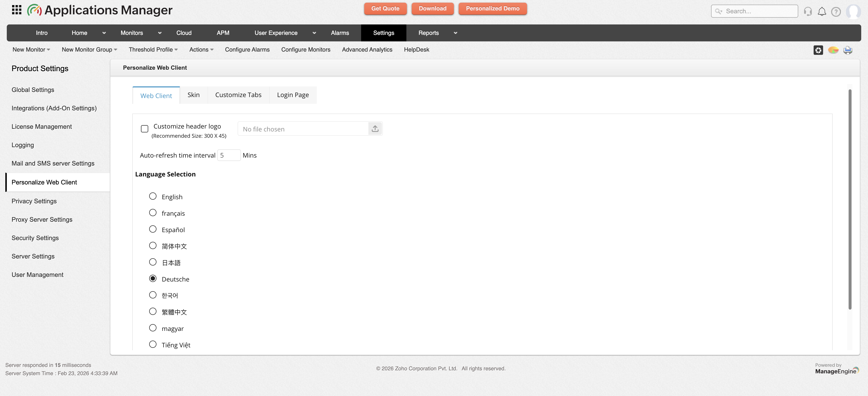Viewport: 868px width, 396px height.
Task: Click the Personalized Demo button
Action: click(x=492, y=8)
